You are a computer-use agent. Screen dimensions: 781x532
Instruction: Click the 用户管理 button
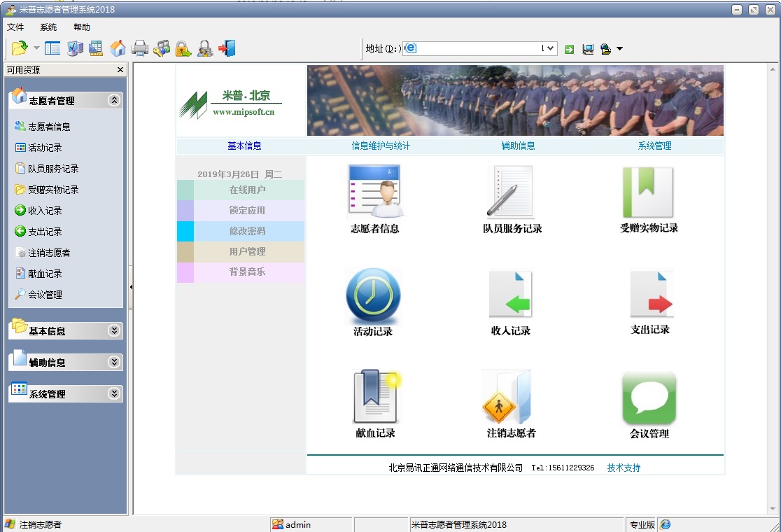click(x=241, y=251)
